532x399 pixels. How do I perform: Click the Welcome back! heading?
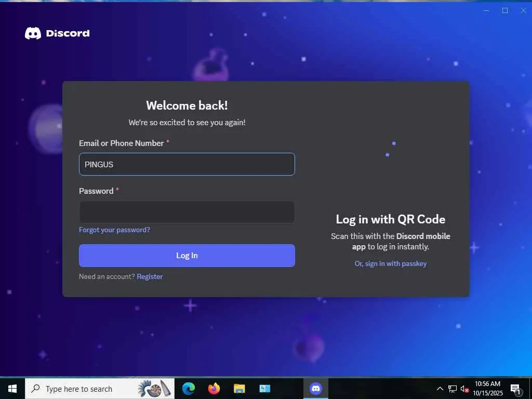coord(187,105)
